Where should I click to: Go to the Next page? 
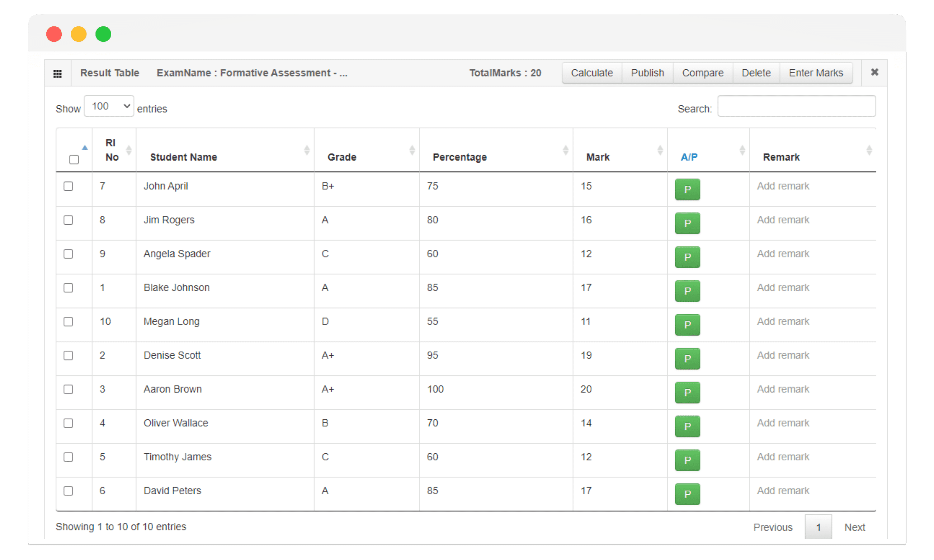[x=855, y=528]
